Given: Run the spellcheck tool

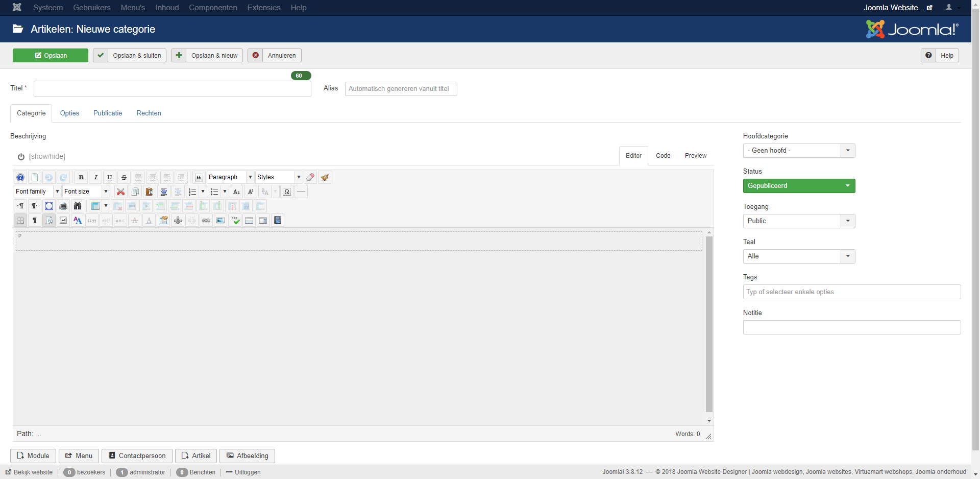Looking at the screenshot, I should click(235, 220).
